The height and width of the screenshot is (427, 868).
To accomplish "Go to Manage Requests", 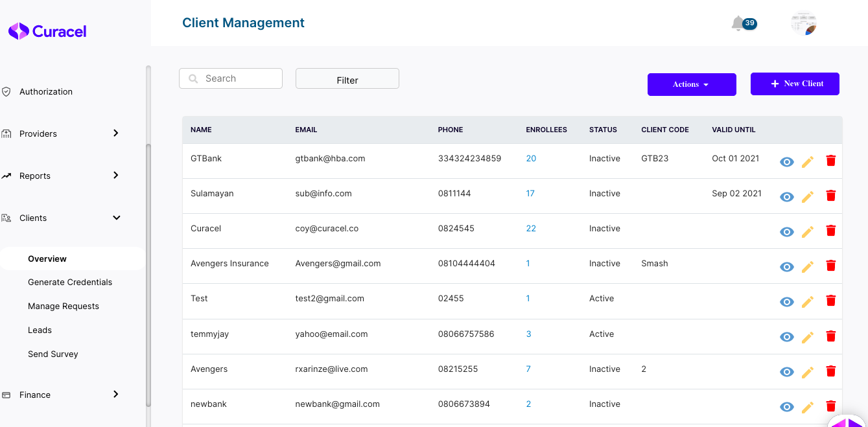I will (64, 306).
